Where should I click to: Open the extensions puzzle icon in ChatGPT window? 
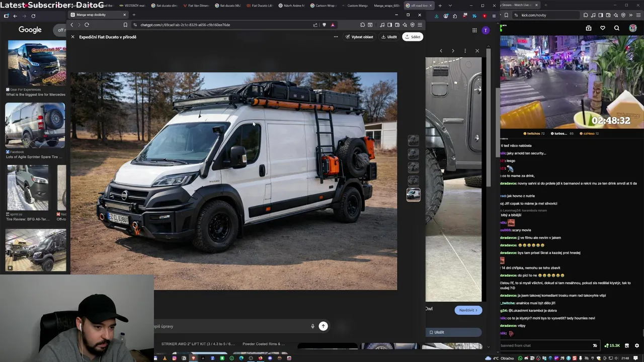click(x=363, y=25)
